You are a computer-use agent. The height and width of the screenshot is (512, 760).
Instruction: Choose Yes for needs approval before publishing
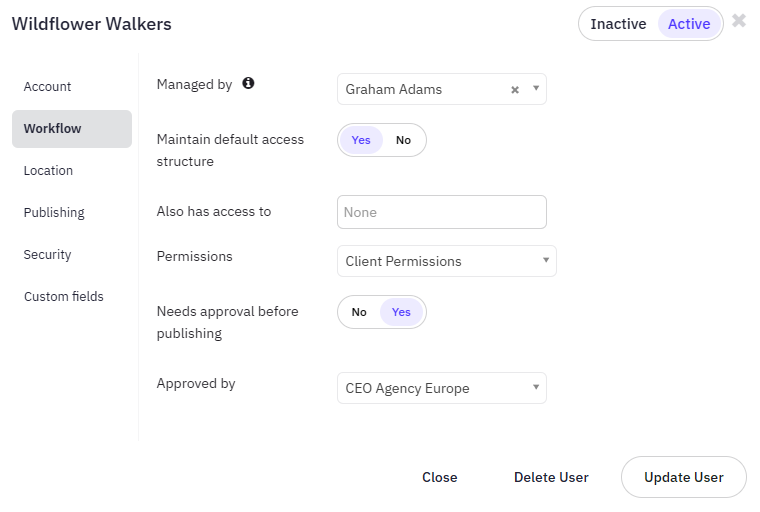coord(401,312)
